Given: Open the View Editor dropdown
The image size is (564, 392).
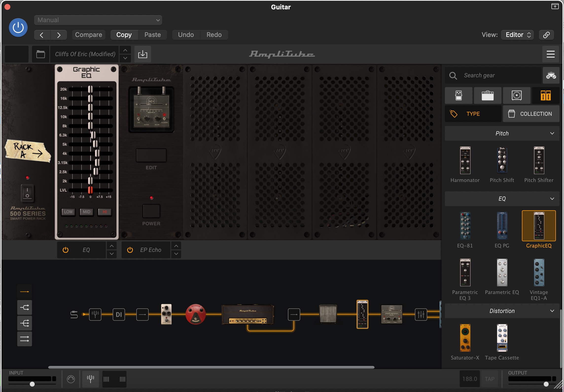Looking at the screenshot, I should pyautogui.click(x=517, y=35).
